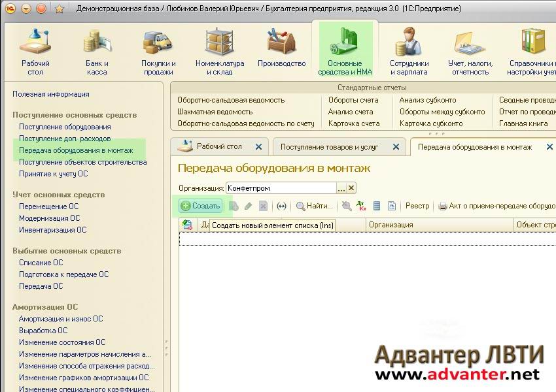Viewport: 556px width, 392px height.
Task: Open Принятие к учету ОС
Action: (53, 174)
